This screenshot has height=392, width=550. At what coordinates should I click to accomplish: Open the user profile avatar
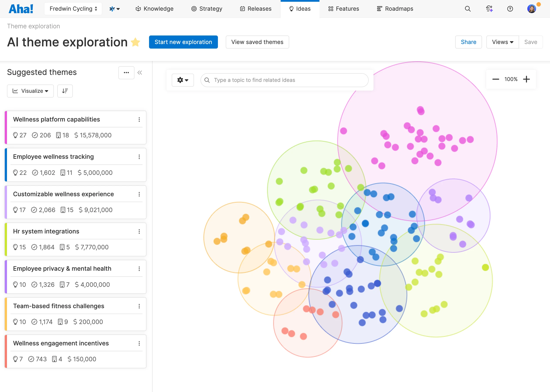pos(531,9)
